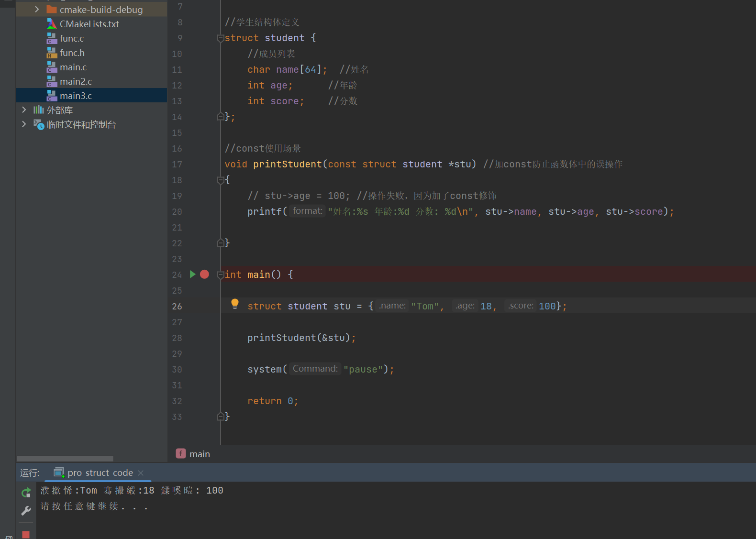
Task: Click main breadcrumb at editor bottom
Action: pyautogui.click(x=200, y=454)
